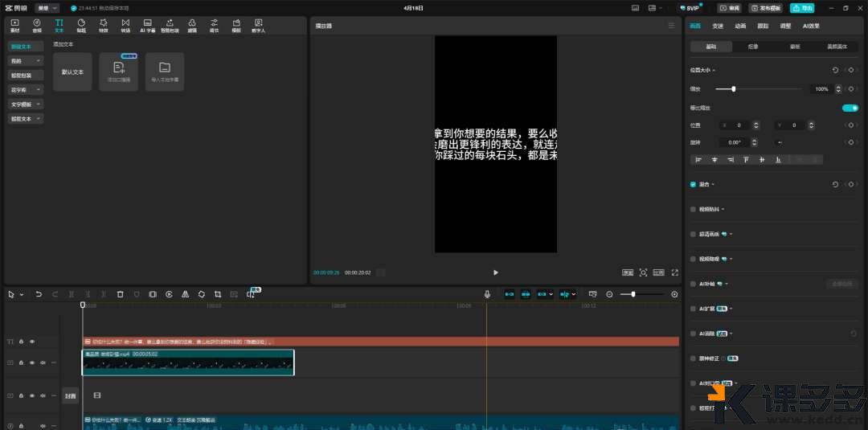Click the 默认文本 default text card

pyautogui.click(x=72, y=72)
